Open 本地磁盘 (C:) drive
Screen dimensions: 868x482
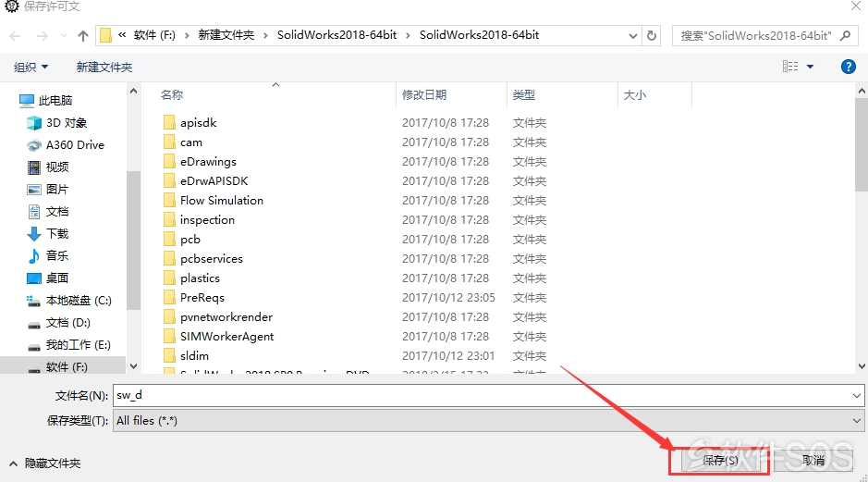tap(69, 301)
